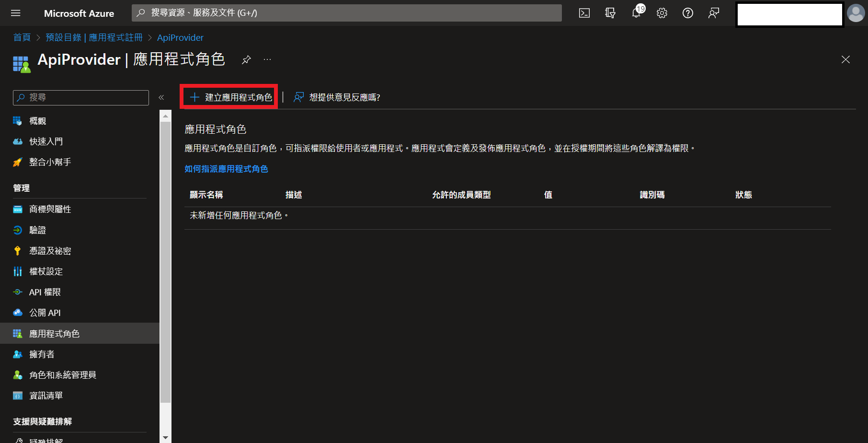This screenshot has width=868, height=443.
Task: Click the 角色和系統管理員 person icon
Action: coord(18,375)
